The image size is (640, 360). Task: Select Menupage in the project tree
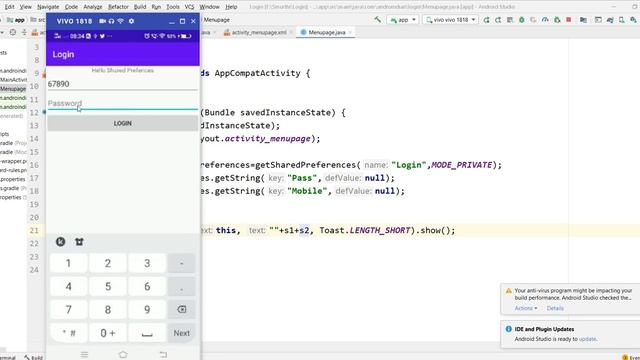point(13,89)
